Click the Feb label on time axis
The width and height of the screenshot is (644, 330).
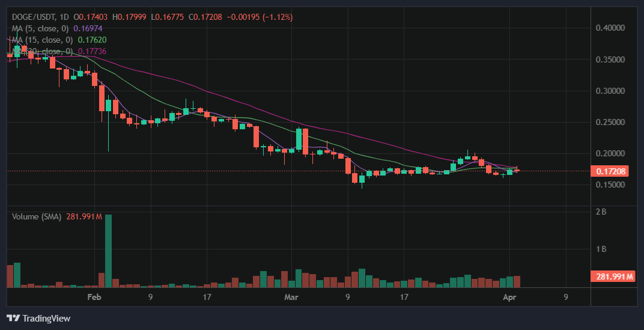coord(94,297)
